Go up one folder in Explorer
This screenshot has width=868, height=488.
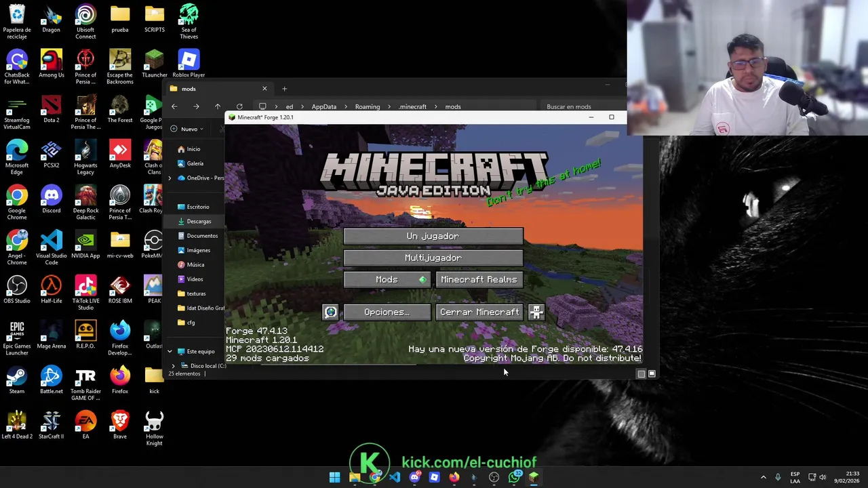[x=218, y=106]
